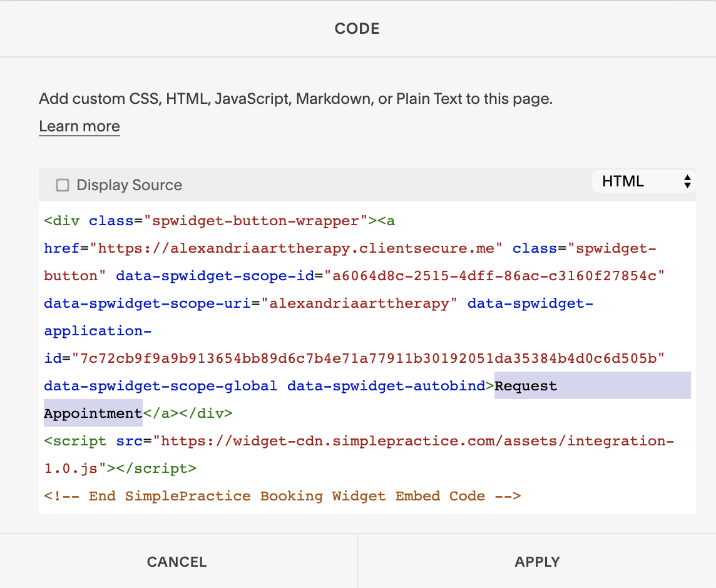Select the CODE dialog title

[x=357, y=28]
